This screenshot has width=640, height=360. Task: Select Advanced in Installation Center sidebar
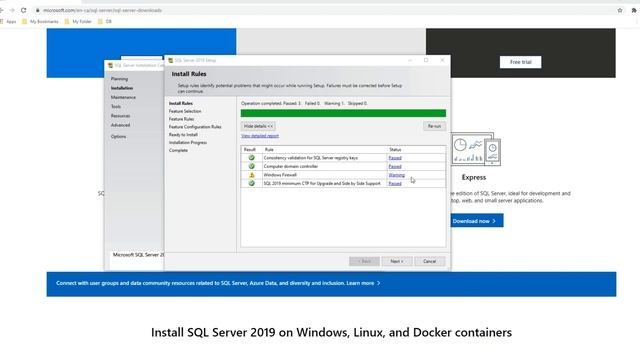click(120, 125)
